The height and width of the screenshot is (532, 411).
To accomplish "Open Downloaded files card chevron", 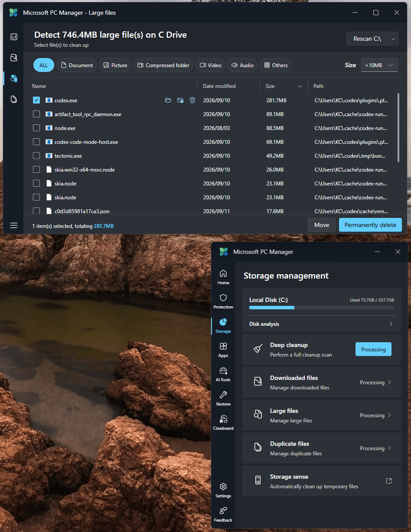I will click(x=389, y=383).
